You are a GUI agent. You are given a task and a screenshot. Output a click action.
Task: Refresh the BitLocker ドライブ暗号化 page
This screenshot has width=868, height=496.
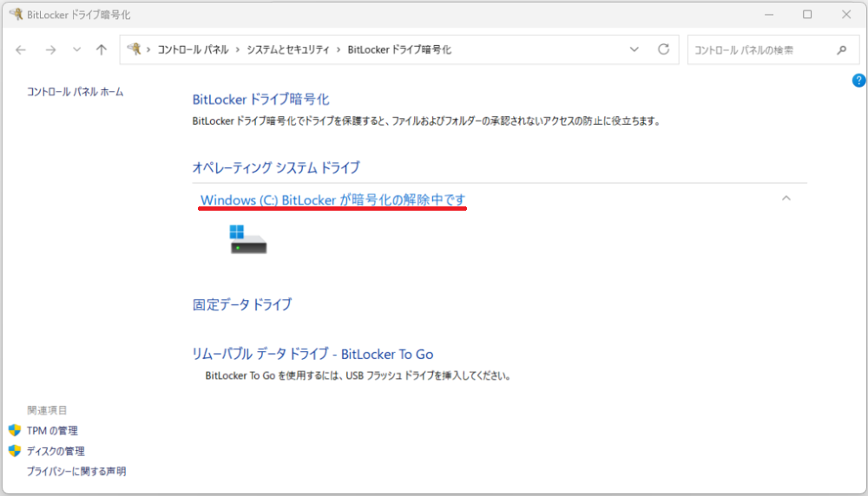(x=664, y=50)
